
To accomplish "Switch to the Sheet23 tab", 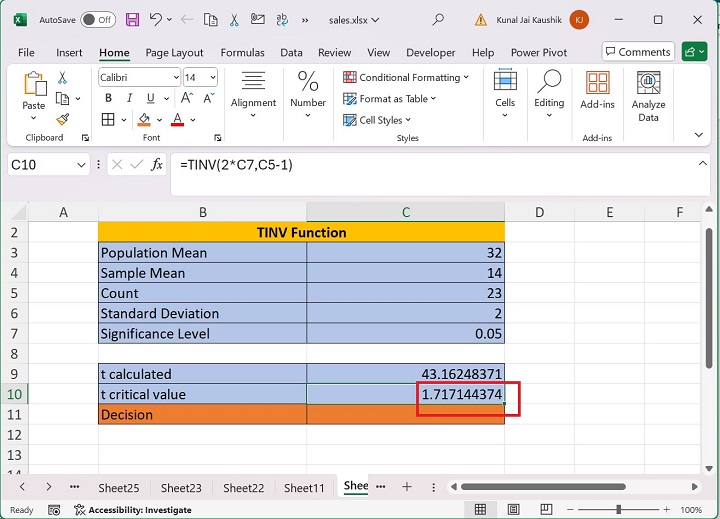I will click(181, 488).
